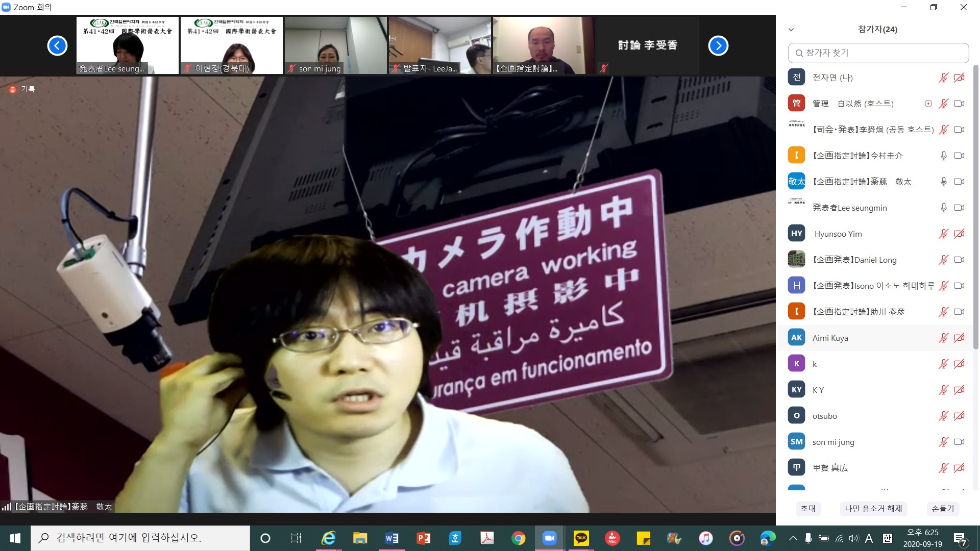Show the next video thumbnails with the right arrow
The width and height of the screenshot is (980, 551).
pos(718,46)
